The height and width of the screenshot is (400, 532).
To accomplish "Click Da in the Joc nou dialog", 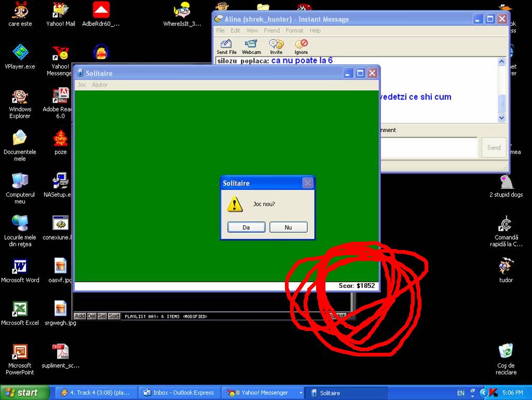I will pos(247,227).
